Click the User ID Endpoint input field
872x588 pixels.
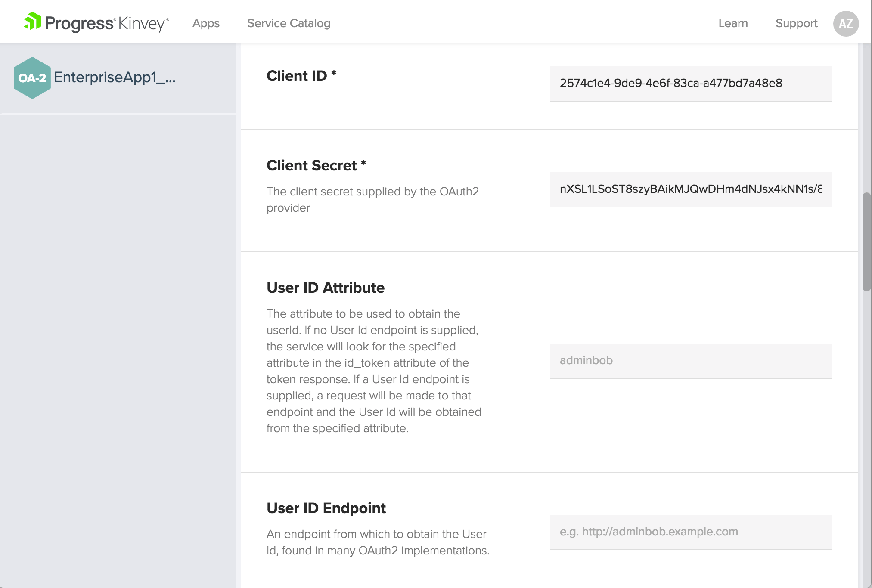coord(690,532)
